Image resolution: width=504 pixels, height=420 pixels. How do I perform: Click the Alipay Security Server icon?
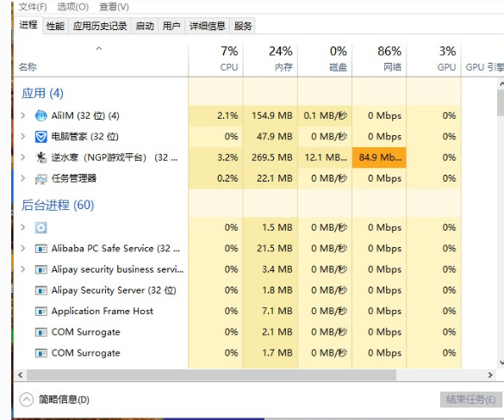pos(40,290)
